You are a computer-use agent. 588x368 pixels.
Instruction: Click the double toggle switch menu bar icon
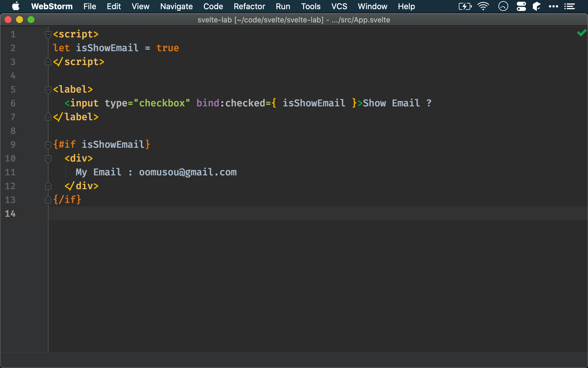(x=521, y=6)
